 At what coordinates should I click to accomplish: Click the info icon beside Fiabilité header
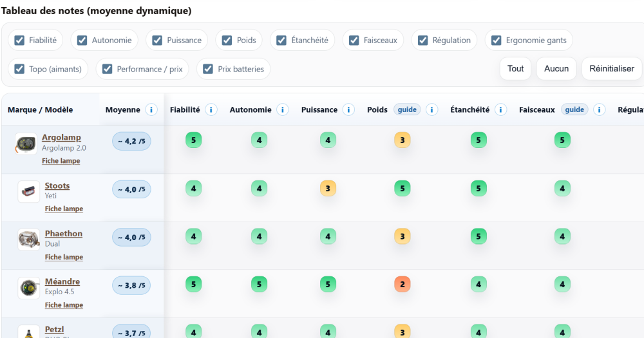click(x=211, y=110)
